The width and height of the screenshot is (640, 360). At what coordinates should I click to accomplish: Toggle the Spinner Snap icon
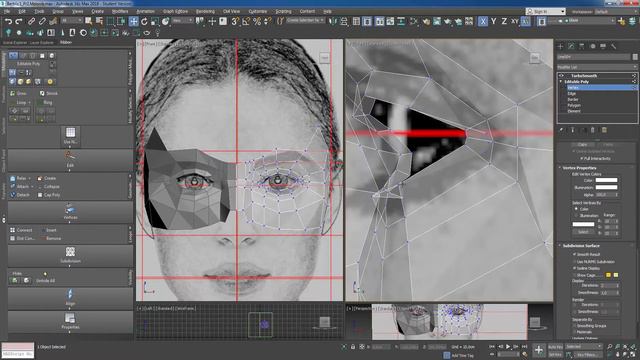point(267,21)
